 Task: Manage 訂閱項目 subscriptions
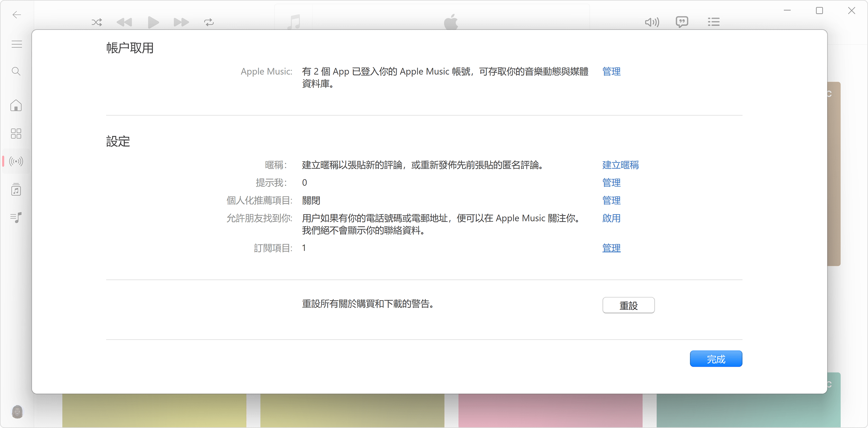coord(611,248)
